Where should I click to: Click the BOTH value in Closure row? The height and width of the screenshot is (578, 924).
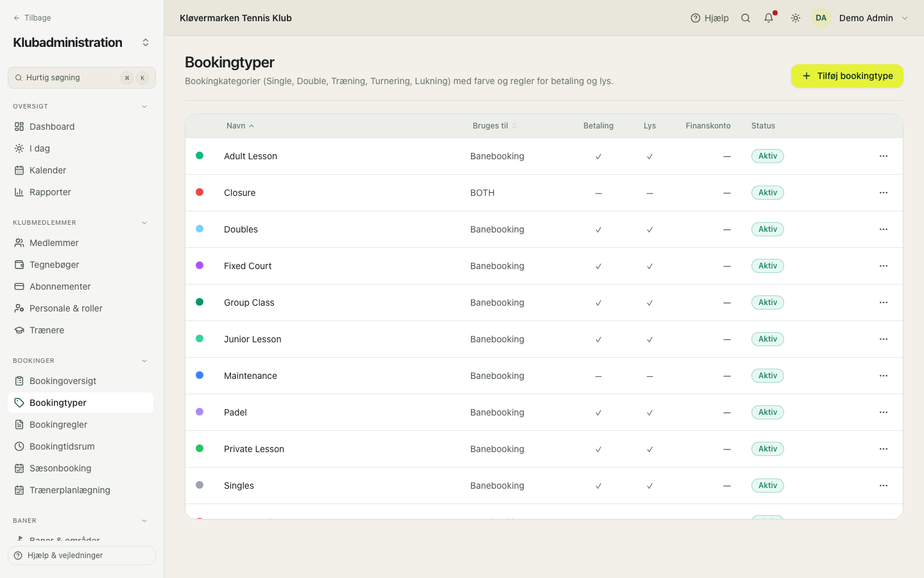click(483, 193)
